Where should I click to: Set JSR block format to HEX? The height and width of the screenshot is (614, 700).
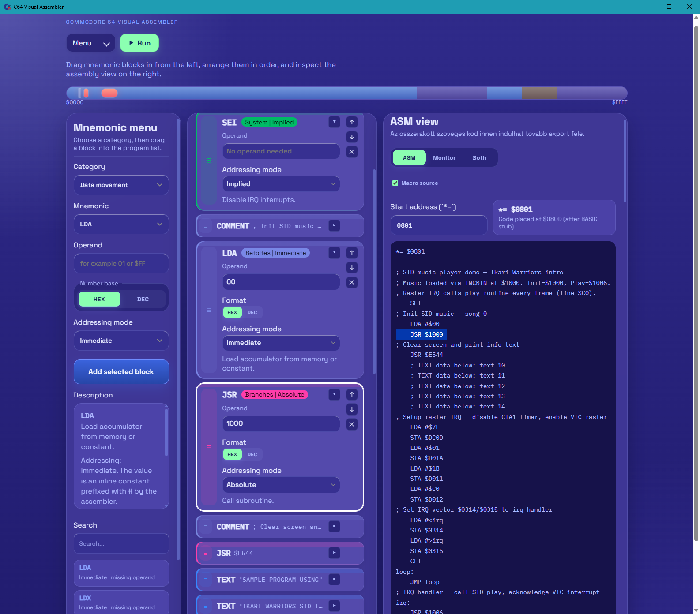tap(232, 454)
